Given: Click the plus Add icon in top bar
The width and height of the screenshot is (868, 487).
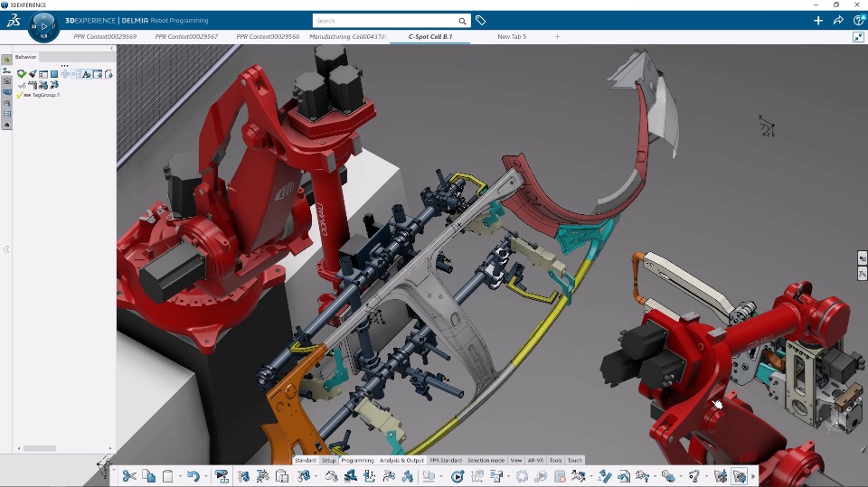Looking at the screenshot, I should [x=818, y=21].
